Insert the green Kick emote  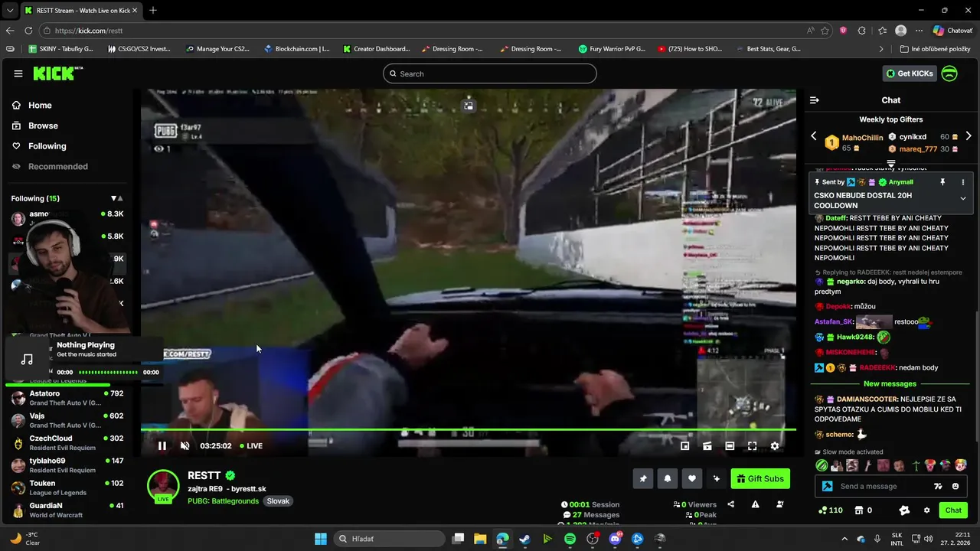pyautogui.click(x=822, y=465)
